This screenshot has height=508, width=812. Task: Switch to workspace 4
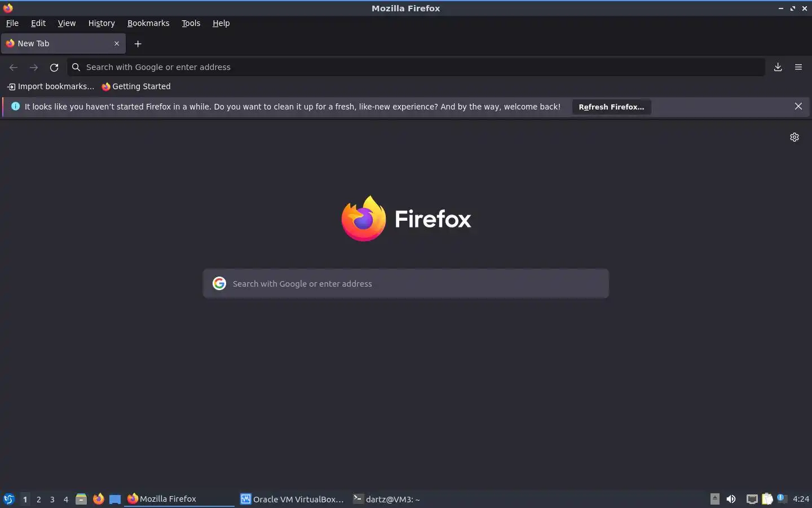coord(65,499)
